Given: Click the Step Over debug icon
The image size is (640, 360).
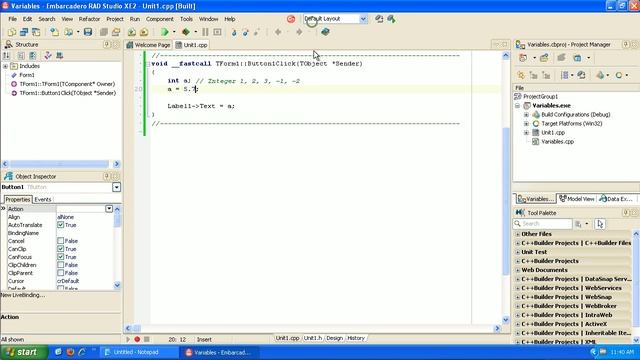Looking at the screenshot, I should (245, 32).
